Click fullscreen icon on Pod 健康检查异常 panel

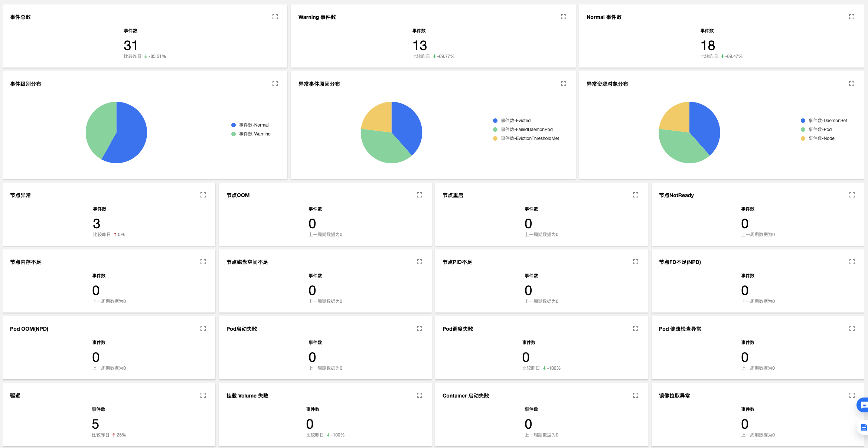[x=852, y=328]
